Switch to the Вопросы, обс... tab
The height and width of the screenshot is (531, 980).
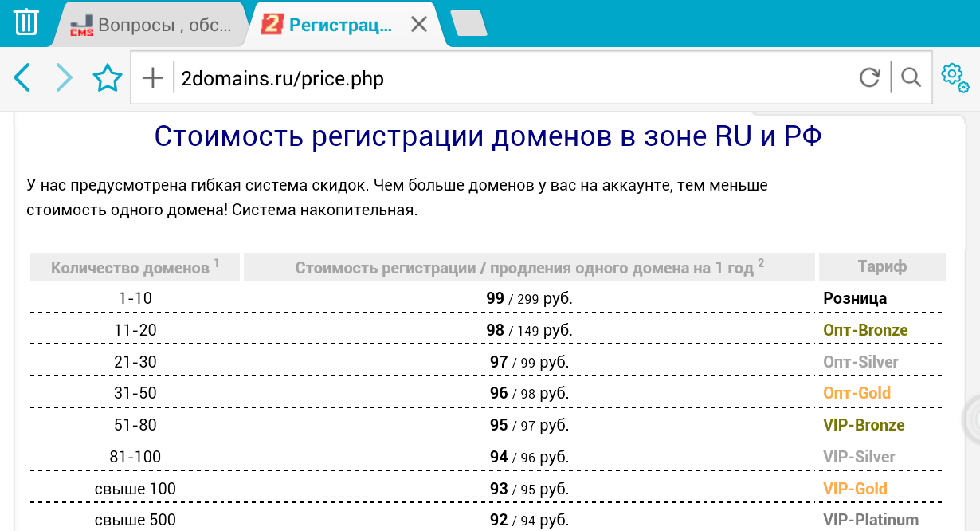[150, 25]
